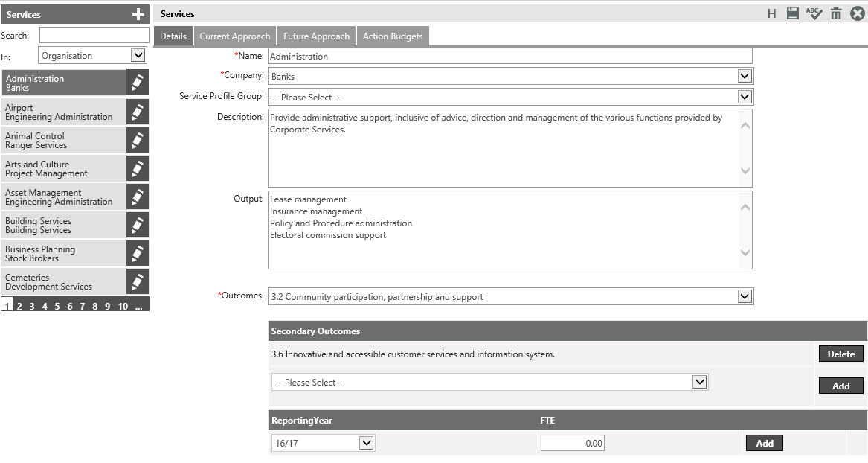Click into the Output text area
Image resolution: width=868 pixels, height=463 pixels.
[x=509, y=230]
